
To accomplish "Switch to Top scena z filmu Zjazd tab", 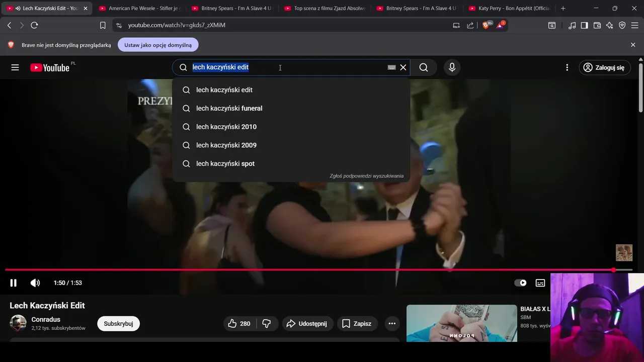I will [x=324, y=9].
